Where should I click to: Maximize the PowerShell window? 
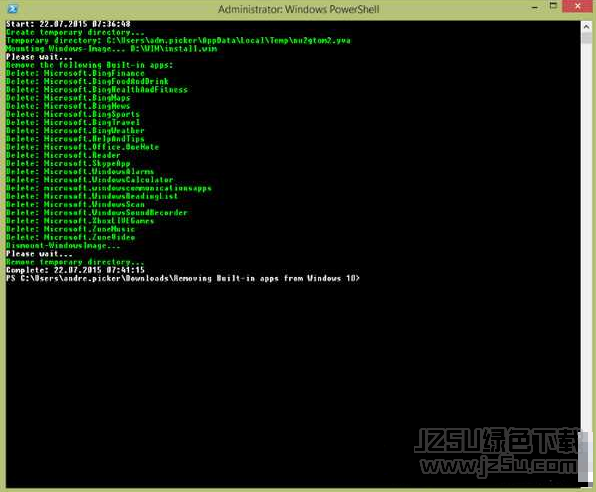pos(553,6)
